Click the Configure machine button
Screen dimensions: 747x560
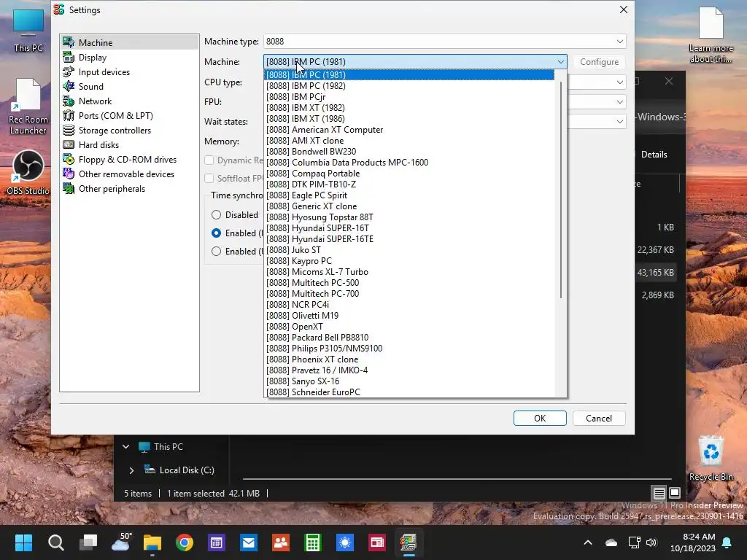pyautogui.click(x=599, y=61)
